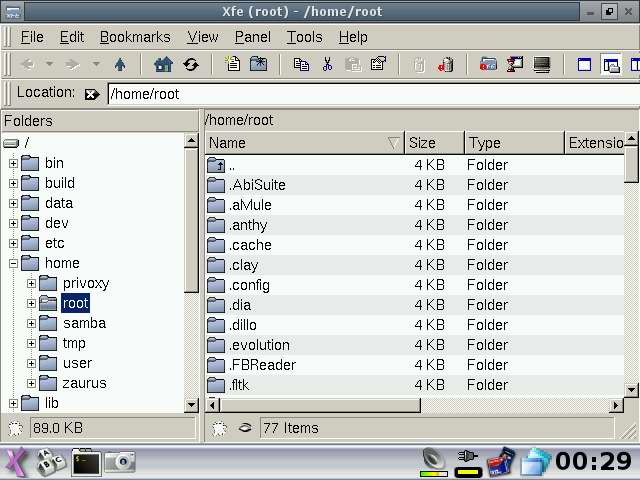Clear the Location field with the eraser icon

(x=92, y=94)
